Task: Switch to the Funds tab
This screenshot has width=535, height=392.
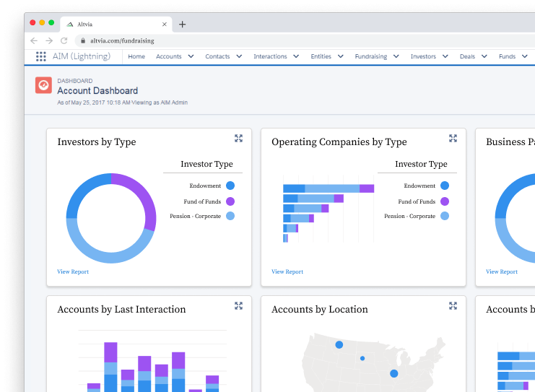Action: (x=507, y=56)
